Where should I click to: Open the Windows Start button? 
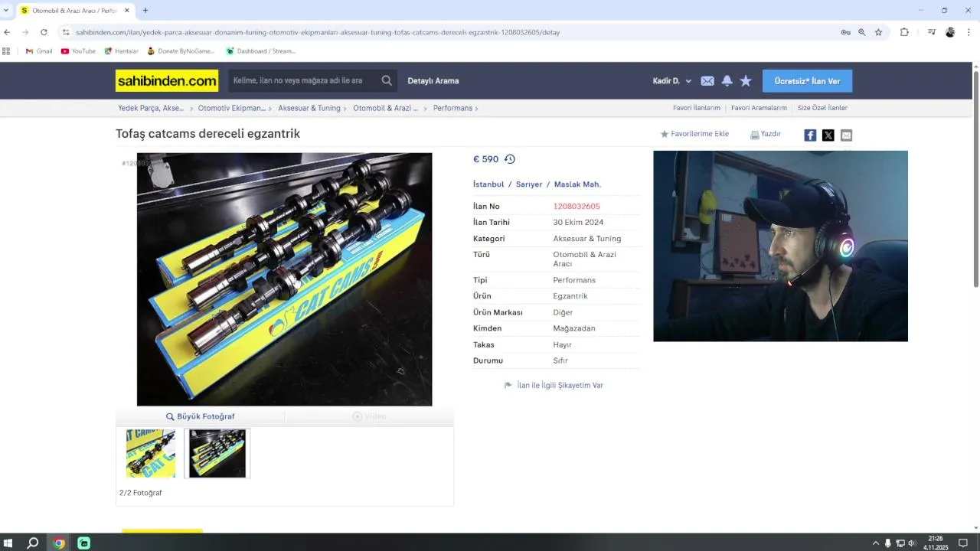pos(8,543)
